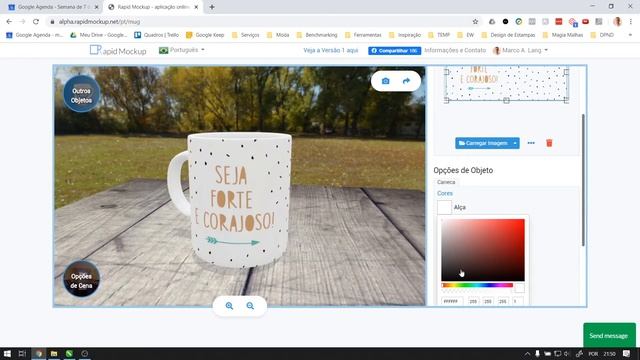Open Google Keep bookmark

tap(205, 35)
